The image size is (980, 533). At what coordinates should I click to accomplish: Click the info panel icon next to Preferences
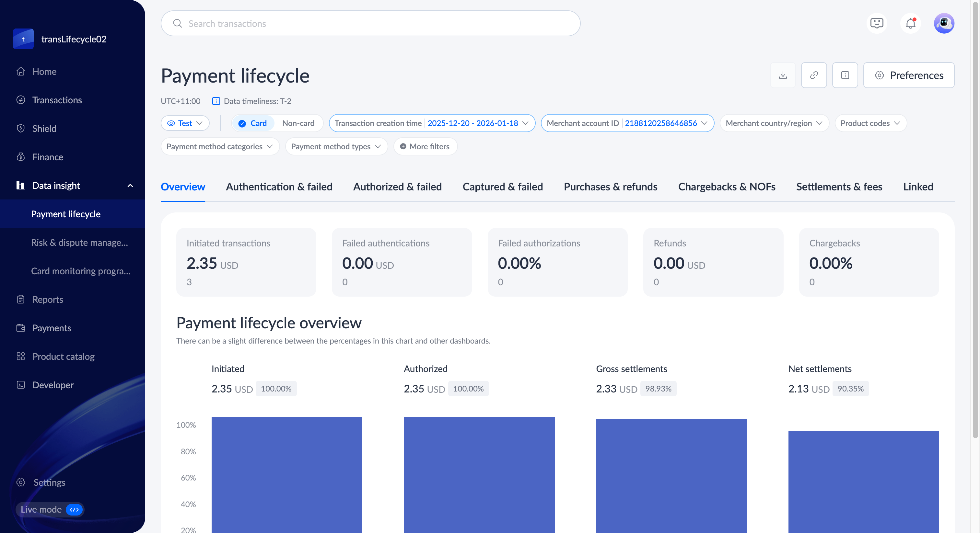pyautogui.click(x=845, y=75)
